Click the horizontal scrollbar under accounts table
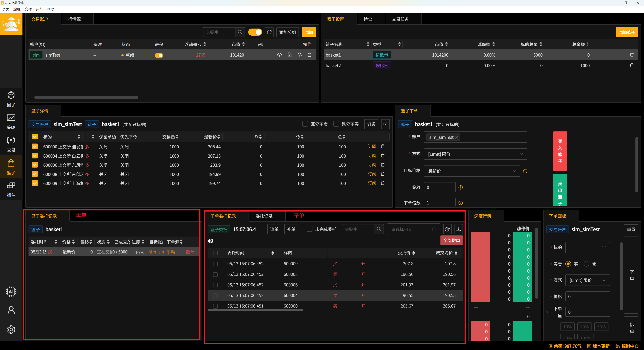 86,97
